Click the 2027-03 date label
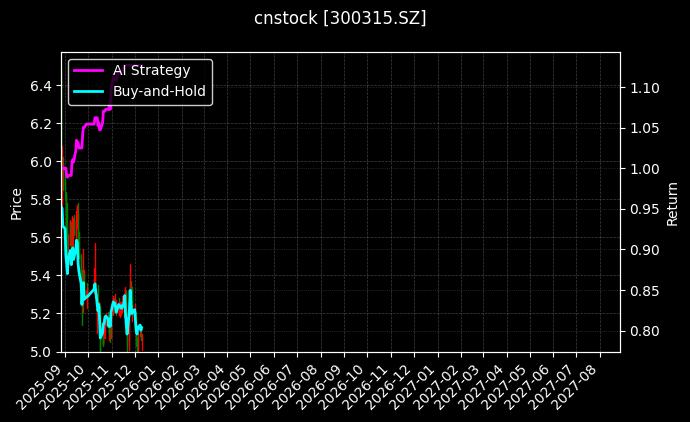Screen dimensions: 690x422 point(459,386)
